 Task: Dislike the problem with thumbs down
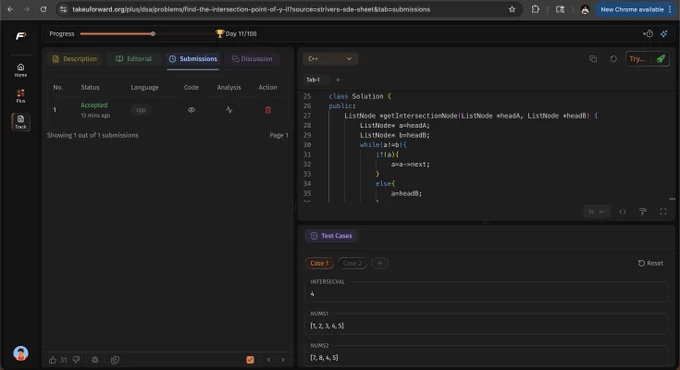76,360
